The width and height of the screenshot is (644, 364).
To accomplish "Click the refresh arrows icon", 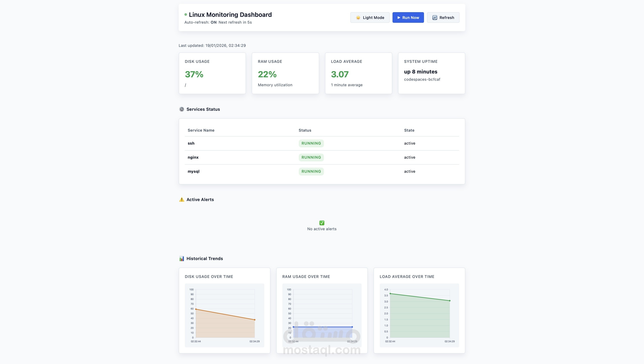I will 434,17.
